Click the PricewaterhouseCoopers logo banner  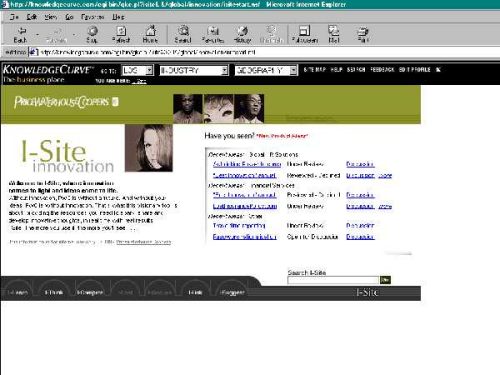(x=66, y=102)
